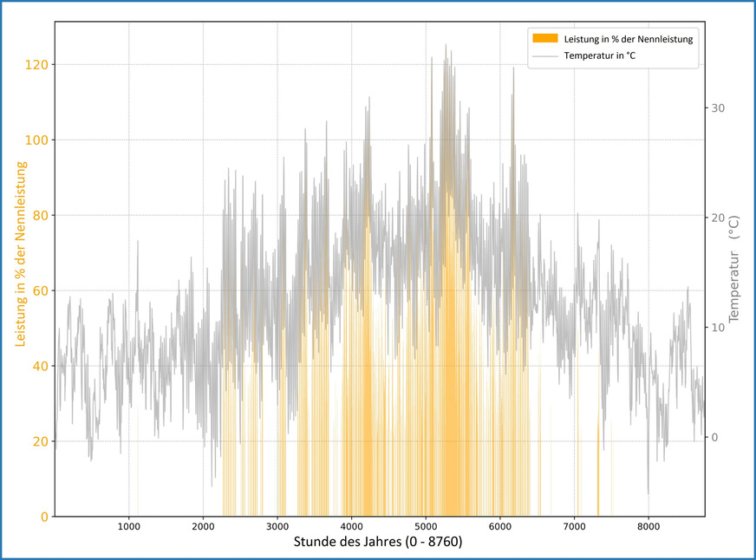Click x-axis title 'Stunde des Jahres (0 - 8760)'
Viewport: 756px width, 560px height.
(x=380, y=543)
